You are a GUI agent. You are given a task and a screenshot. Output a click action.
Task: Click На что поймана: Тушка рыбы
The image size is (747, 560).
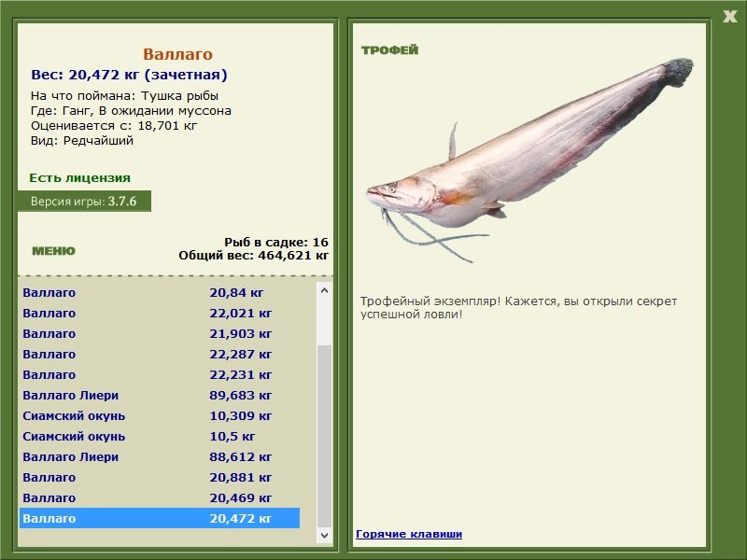[124, 96]
